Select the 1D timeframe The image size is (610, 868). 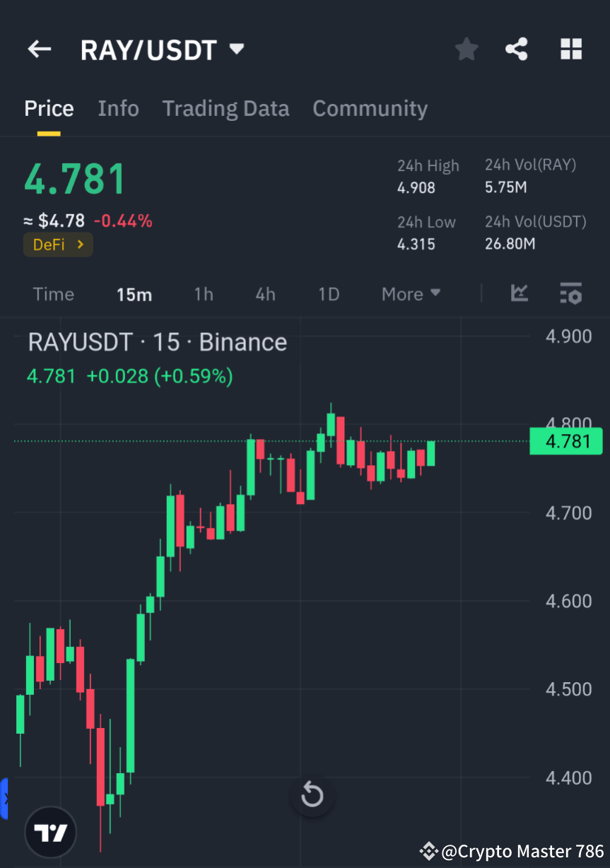click(x=328, y=293)
